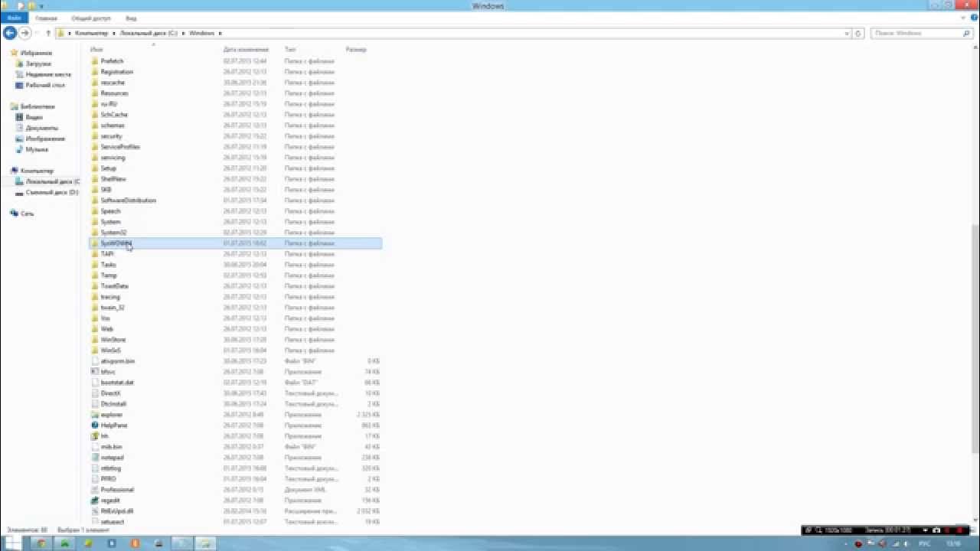
Task: Select the WinStore folder name
Action: [113, 339]
